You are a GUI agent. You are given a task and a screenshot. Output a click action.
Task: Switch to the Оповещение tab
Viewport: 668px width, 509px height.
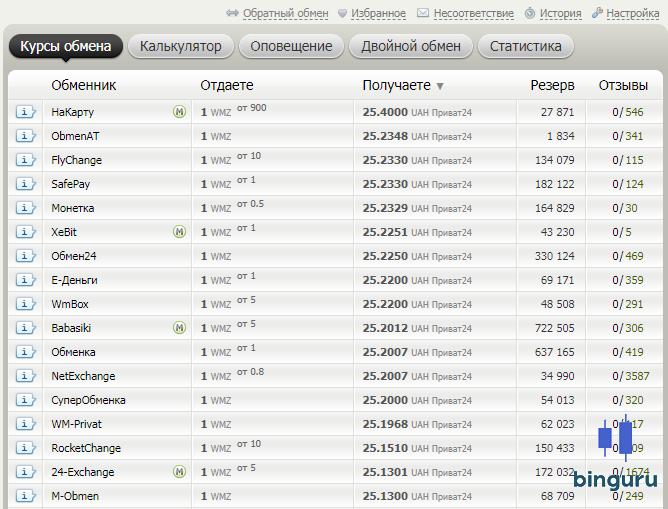[291, 46]
